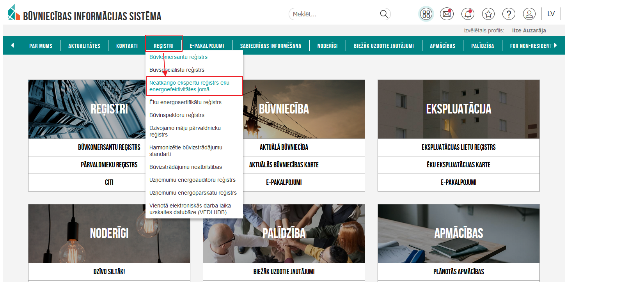
Task: Open the LV language selector
Action: (551, 14)
